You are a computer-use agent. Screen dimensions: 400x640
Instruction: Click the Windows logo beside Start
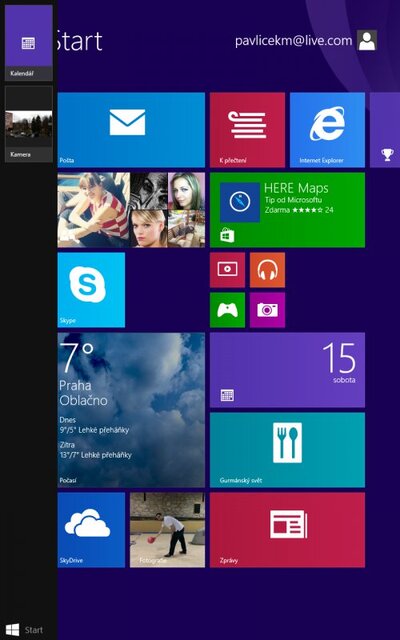[12, 630]
